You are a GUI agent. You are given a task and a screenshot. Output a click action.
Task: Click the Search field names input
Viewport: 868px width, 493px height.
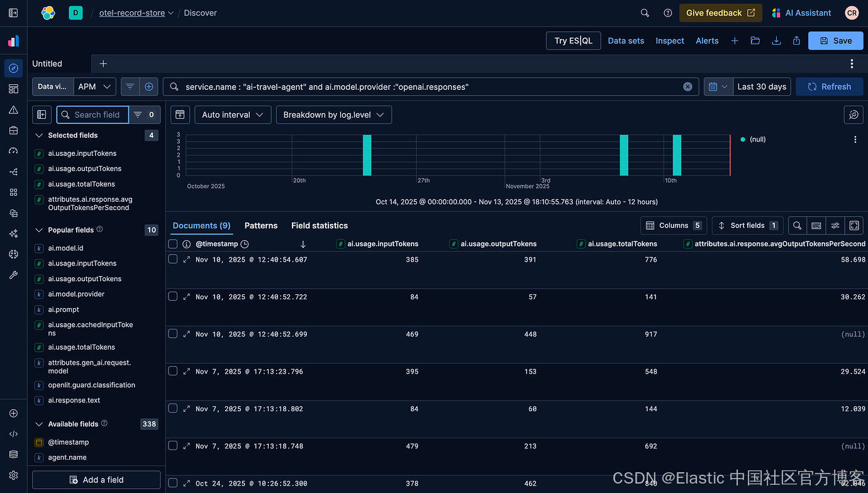pyautogui.click(x=92, y=114)
